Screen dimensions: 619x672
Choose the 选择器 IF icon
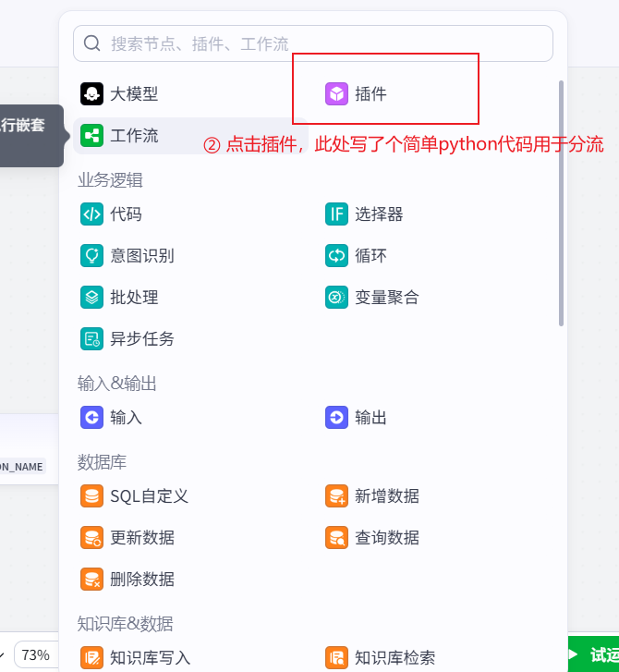click(x=336, y=214)
